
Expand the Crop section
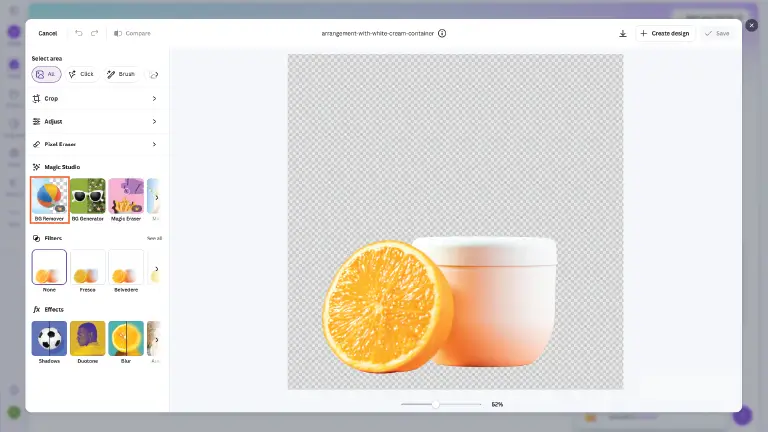point(95,98)
